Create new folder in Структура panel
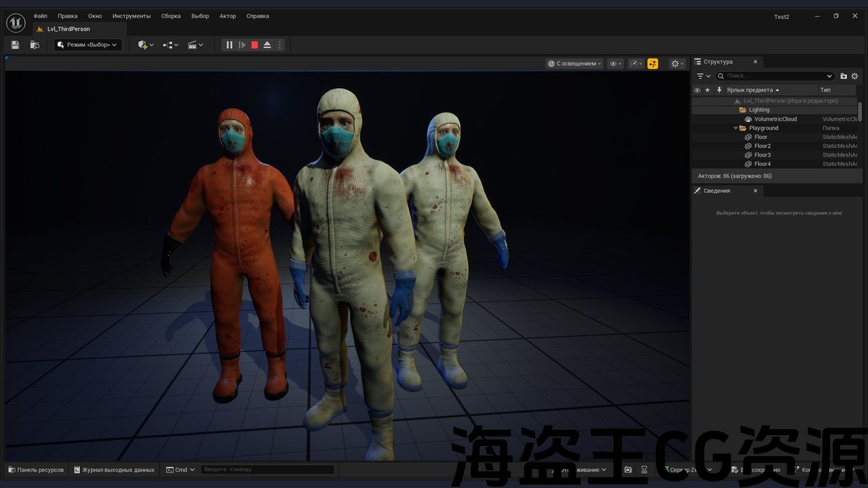Screen dimensions: 868x488 tap(844, 76)
